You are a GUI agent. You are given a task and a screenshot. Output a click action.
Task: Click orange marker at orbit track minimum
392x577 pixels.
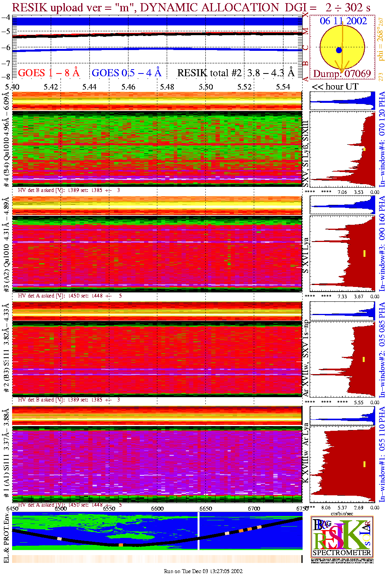pyautogui.click(x=121, y=545)
